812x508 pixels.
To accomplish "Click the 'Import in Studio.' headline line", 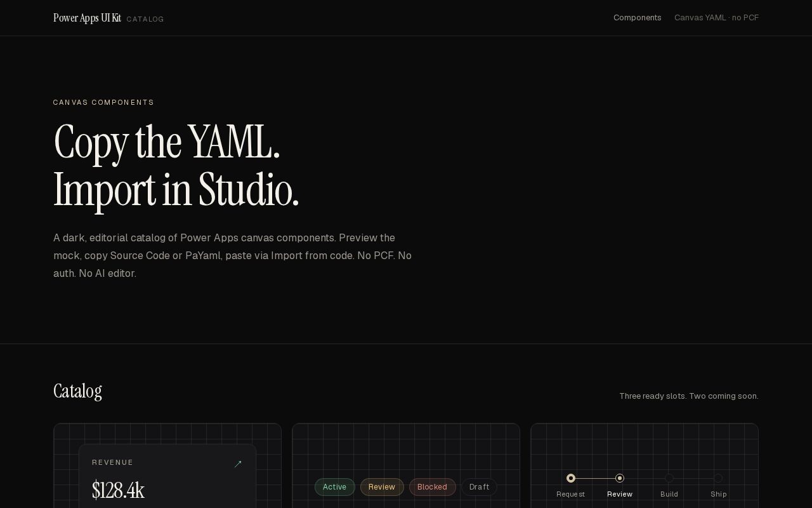I will 176,190.
